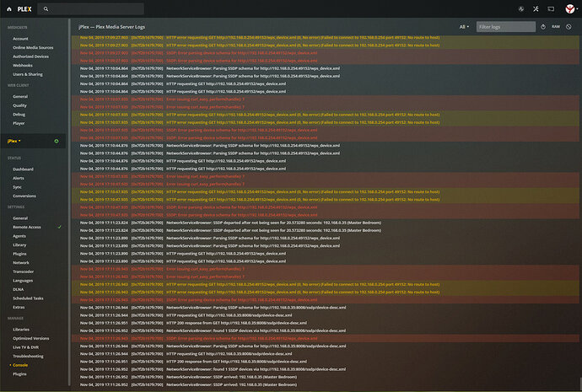Focus the Filter logs input field
The height and width of the screenshot is (392, 582).
pos(506,27)
